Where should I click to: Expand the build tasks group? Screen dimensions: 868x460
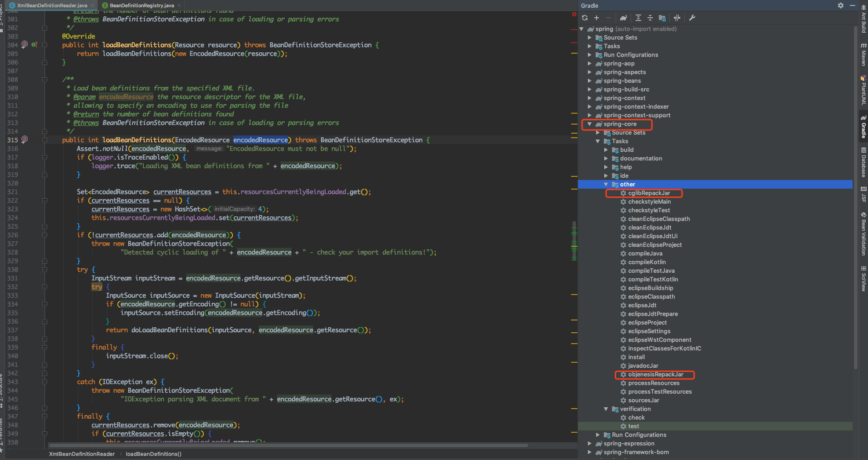click(x=606, y=150)
